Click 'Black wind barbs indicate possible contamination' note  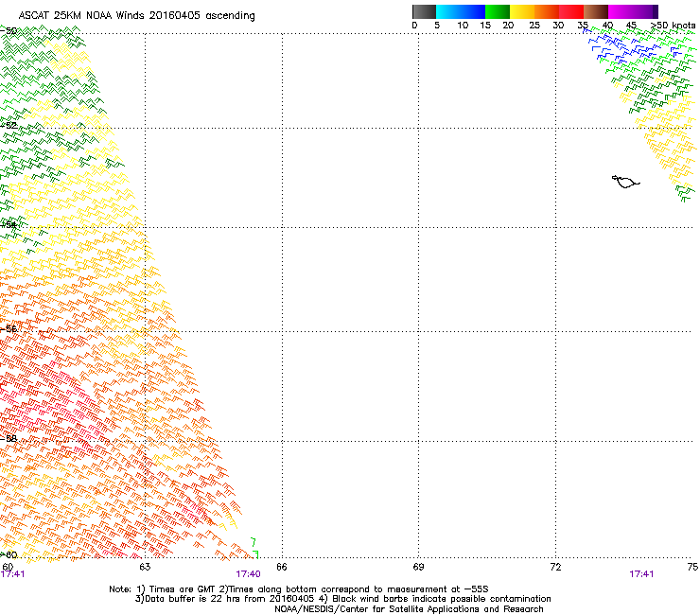[442, 599]
